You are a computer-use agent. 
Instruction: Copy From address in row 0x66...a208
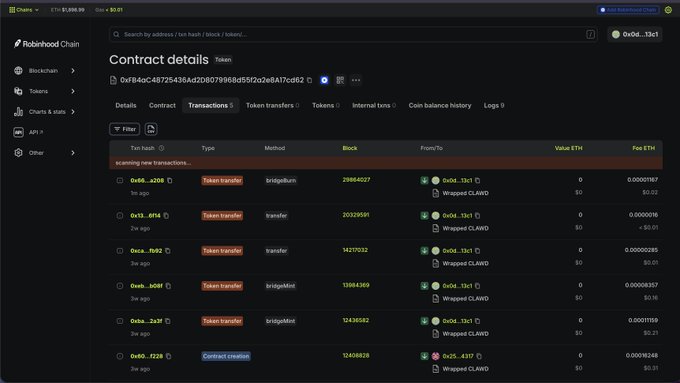pyautogui.click(x=477, y=180)
